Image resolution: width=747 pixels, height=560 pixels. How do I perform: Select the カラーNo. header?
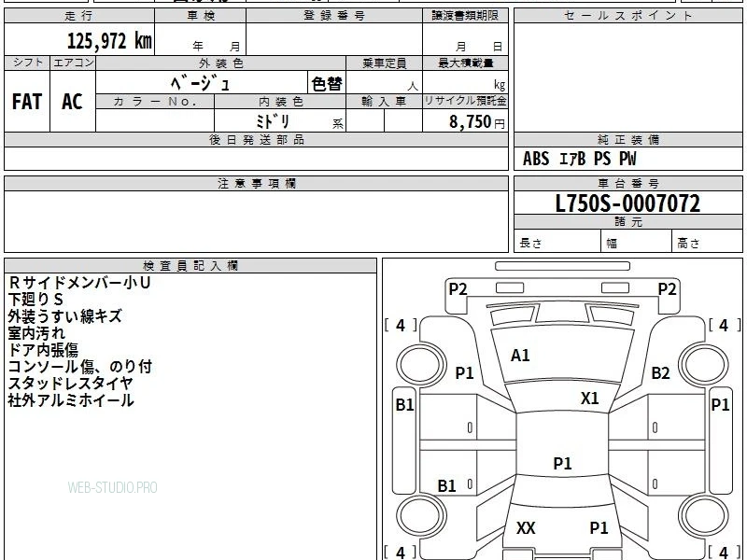pyautogui.click(x=155, y=102)
